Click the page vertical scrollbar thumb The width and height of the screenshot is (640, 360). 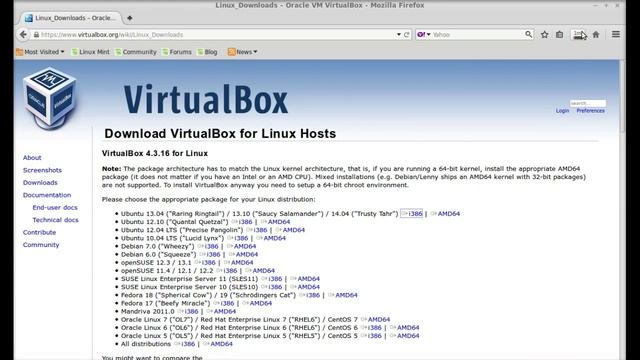pyautogui.click(x=622, y=96)
